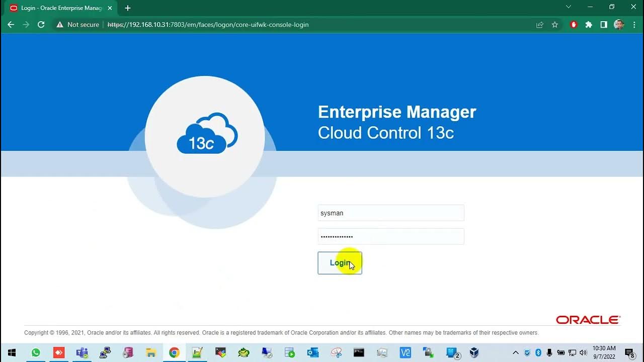Open the red shield extension icon
644x362 pixels.
click(574, 25)
